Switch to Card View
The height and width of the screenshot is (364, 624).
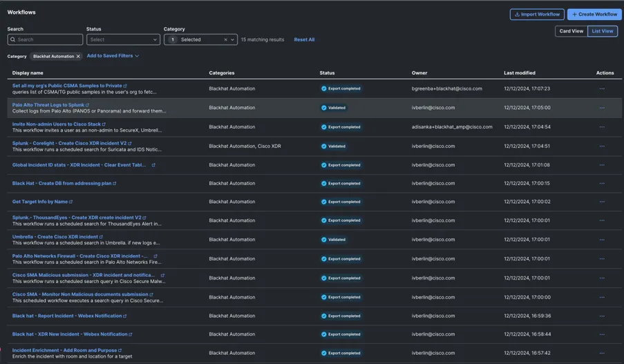[571, 31]
